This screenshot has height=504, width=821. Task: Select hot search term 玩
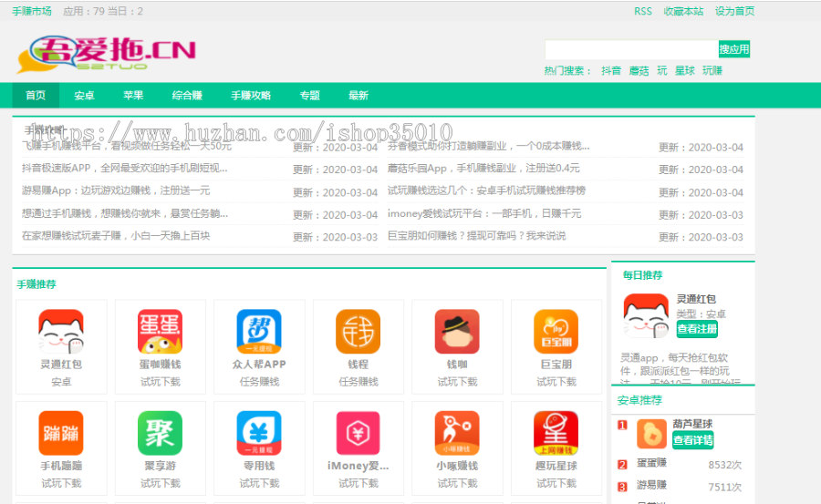pyautogui.click(x=662, y=71)
